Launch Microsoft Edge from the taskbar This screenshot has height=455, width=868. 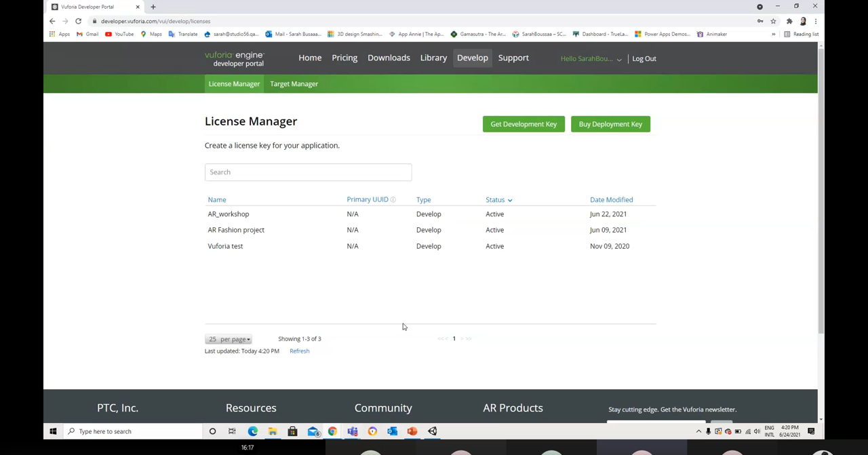click(x=252, y=431)
